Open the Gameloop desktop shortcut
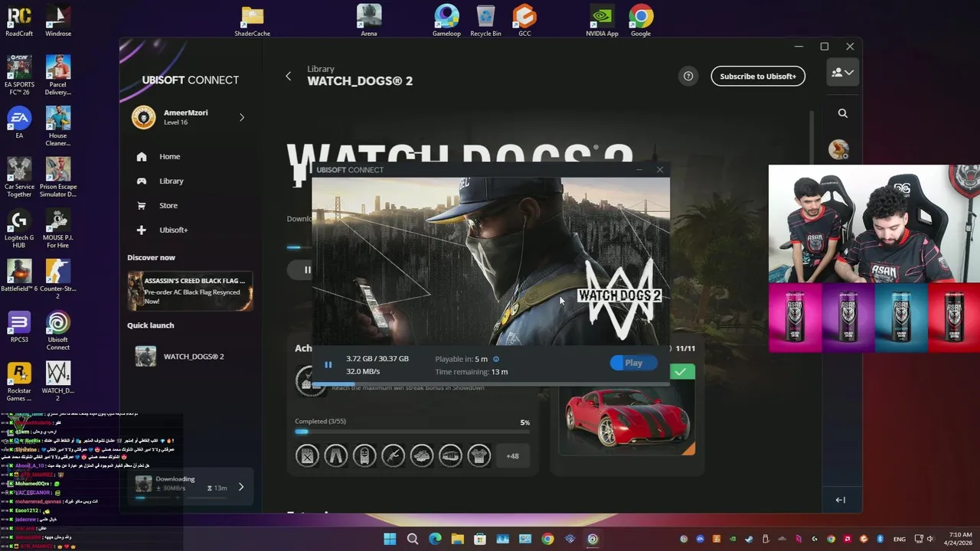980x551 pixels. point(446,21)
